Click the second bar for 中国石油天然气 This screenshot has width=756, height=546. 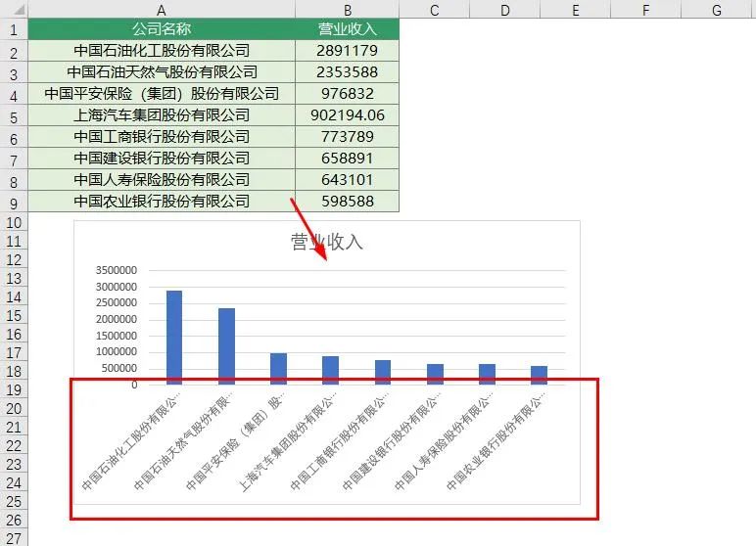pos(226,346)
